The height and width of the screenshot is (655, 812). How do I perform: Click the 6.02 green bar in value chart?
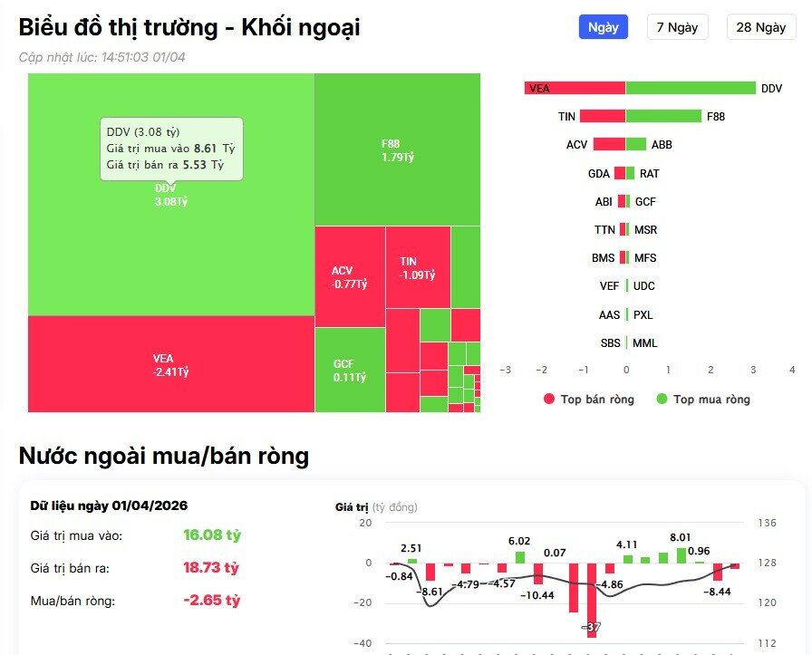(520, 556)
